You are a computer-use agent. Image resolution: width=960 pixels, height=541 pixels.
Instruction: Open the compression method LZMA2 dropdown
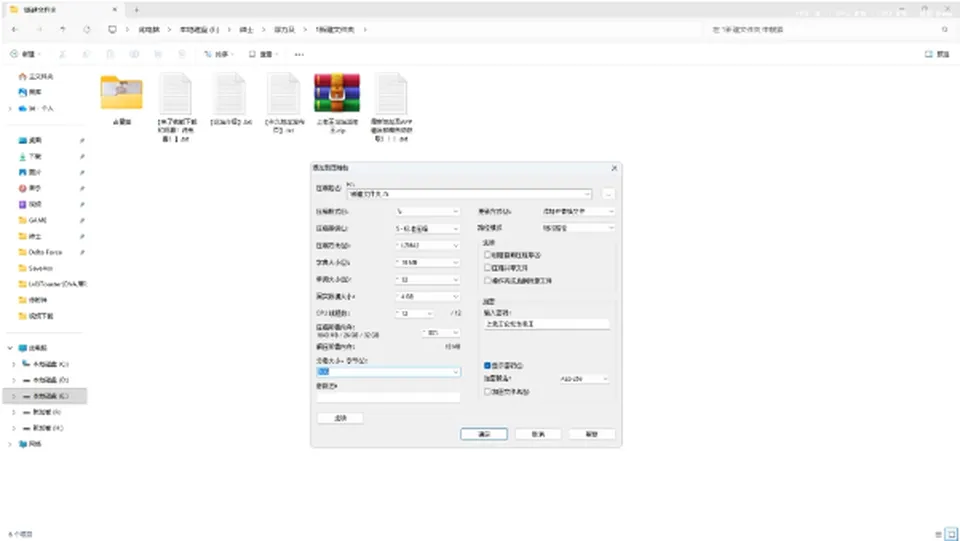pyautogui.click(x=427, y=245)
